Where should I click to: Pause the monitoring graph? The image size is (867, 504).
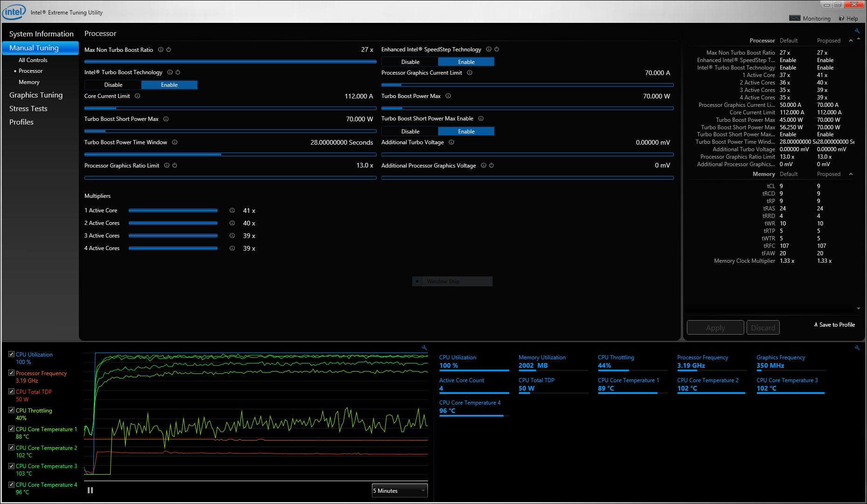tap(90, 490)
